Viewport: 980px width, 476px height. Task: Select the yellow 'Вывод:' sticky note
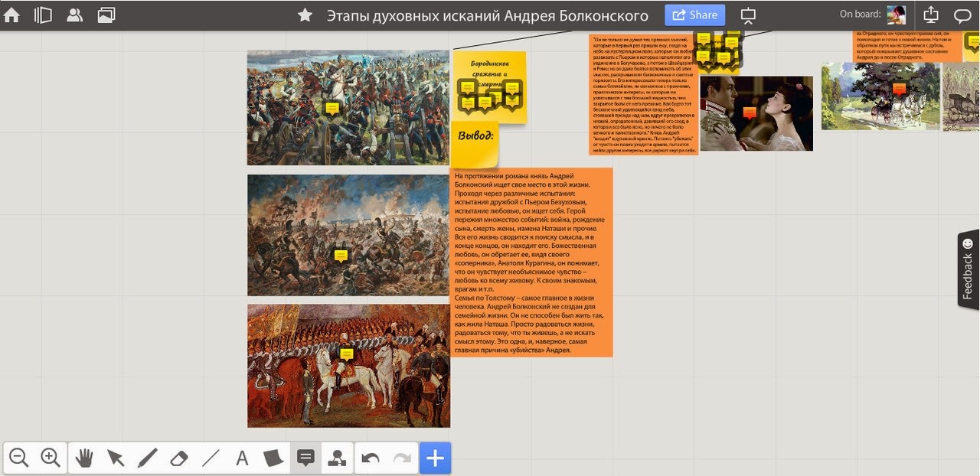(x=475, y=144)
